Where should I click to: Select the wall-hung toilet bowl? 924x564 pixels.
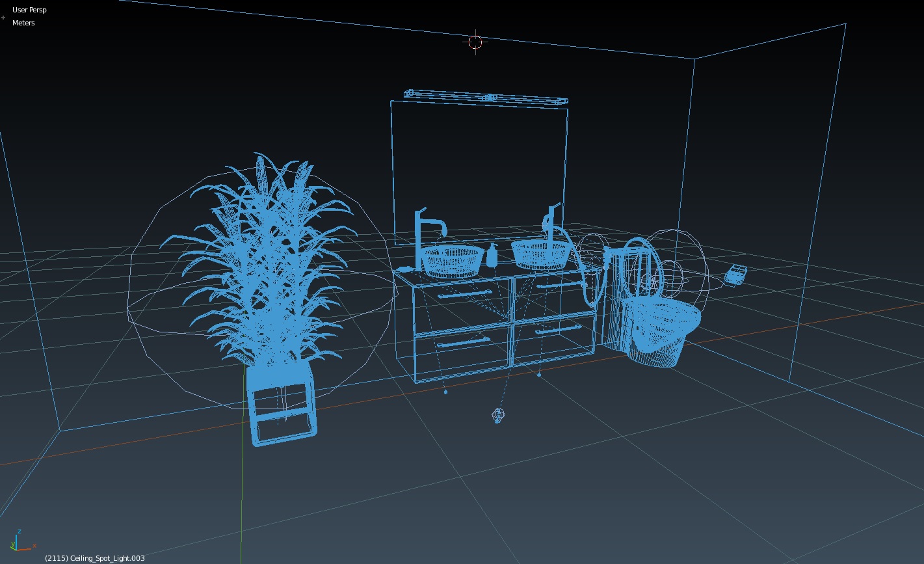point(663,332)
